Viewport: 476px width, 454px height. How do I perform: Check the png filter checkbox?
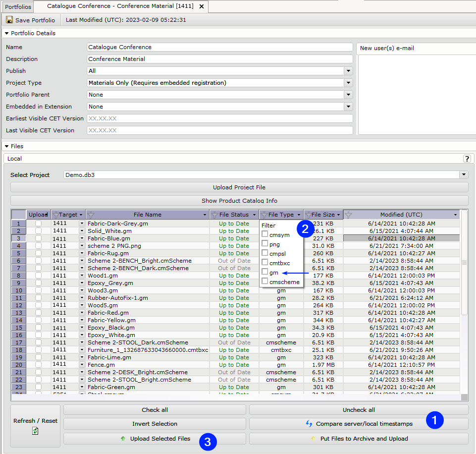[x=264, y=243]
